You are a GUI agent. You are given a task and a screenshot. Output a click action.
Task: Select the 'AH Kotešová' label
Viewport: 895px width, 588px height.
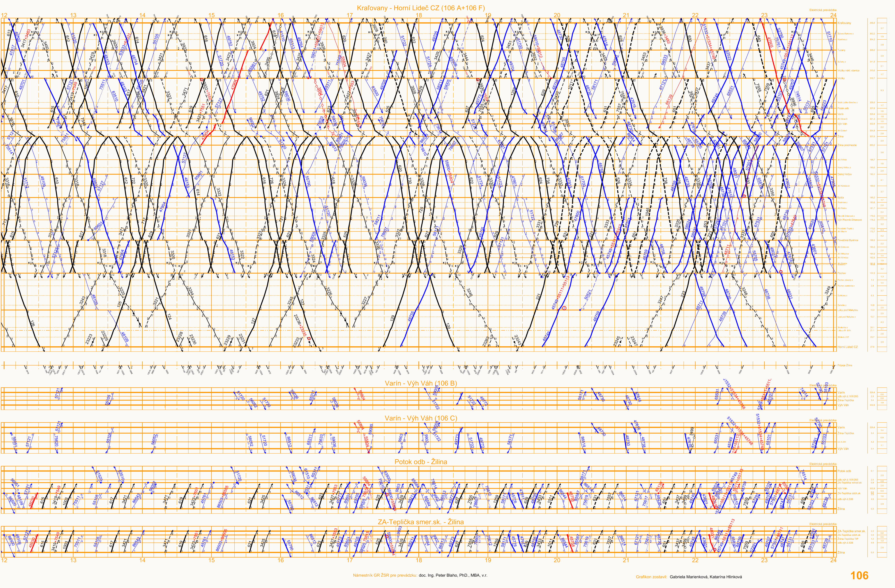(x=844, y=186)
